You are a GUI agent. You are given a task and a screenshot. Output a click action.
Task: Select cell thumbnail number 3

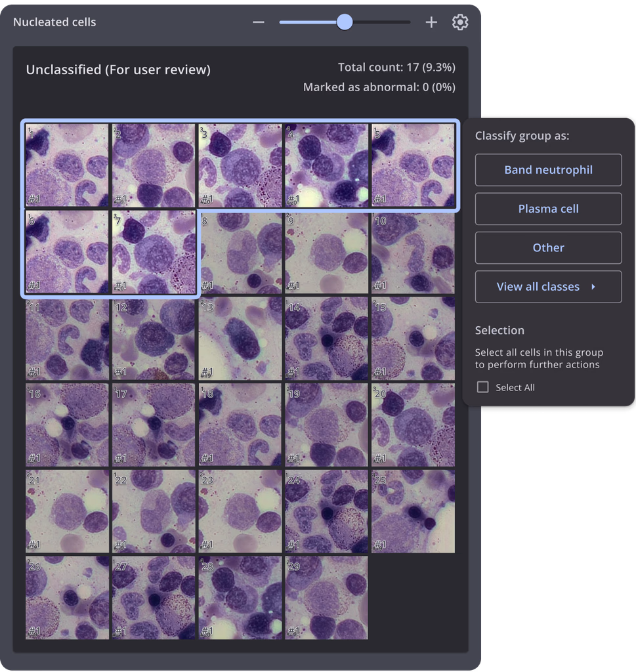point(240,165)
